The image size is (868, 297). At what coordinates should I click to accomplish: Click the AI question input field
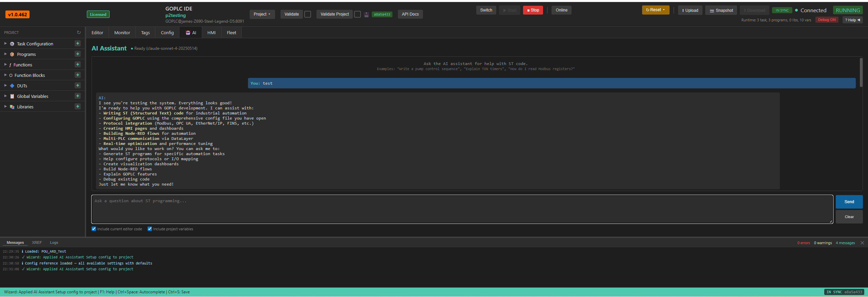[462, 209]
